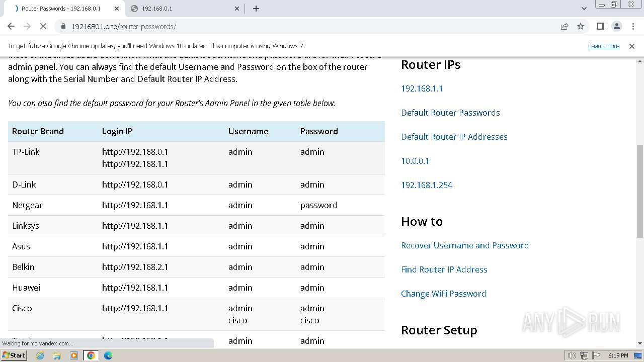Open Recover Username and Password link
Screen dimensions: 644x362
click(x=465, y=245)
